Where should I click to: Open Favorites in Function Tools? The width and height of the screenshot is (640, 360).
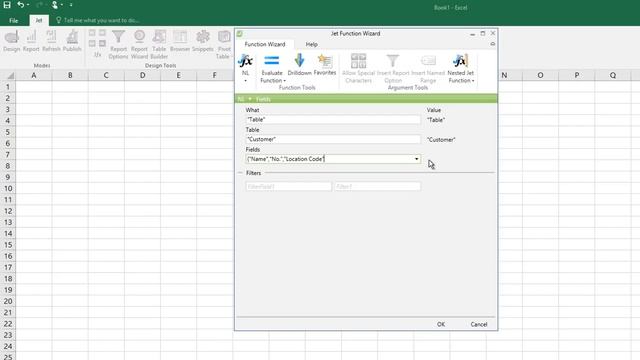point(325,64)
